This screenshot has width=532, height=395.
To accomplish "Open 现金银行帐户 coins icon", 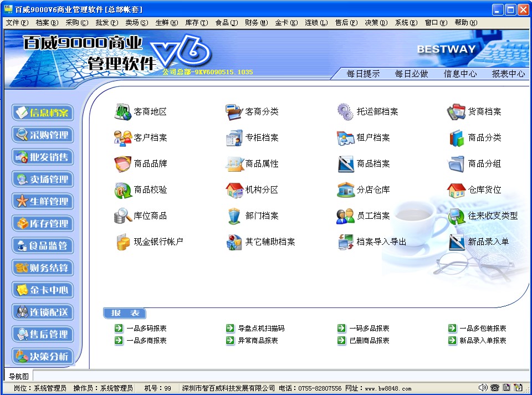I will [x=123, y=242].
